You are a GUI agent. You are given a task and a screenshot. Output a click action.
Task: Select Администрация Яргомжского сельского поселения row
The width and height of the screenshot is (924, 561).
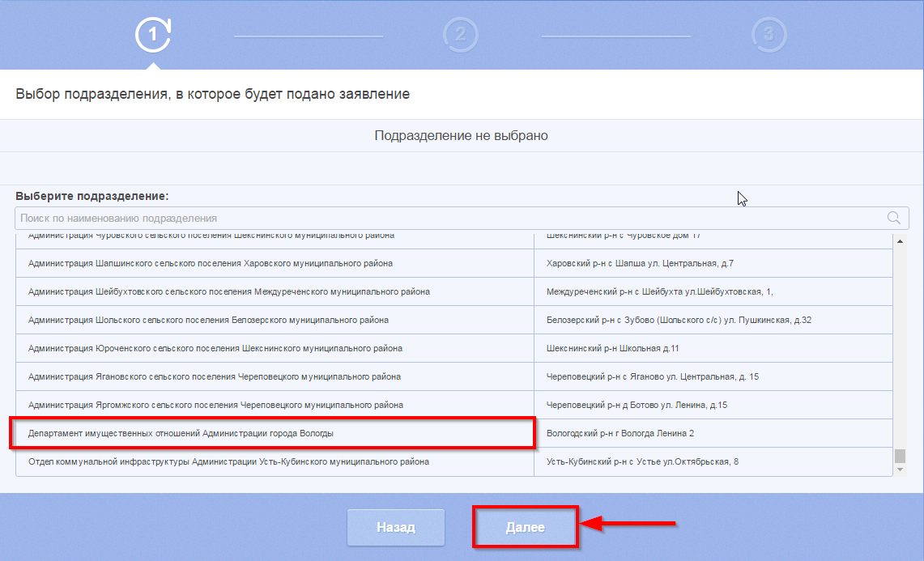point(215,405)
